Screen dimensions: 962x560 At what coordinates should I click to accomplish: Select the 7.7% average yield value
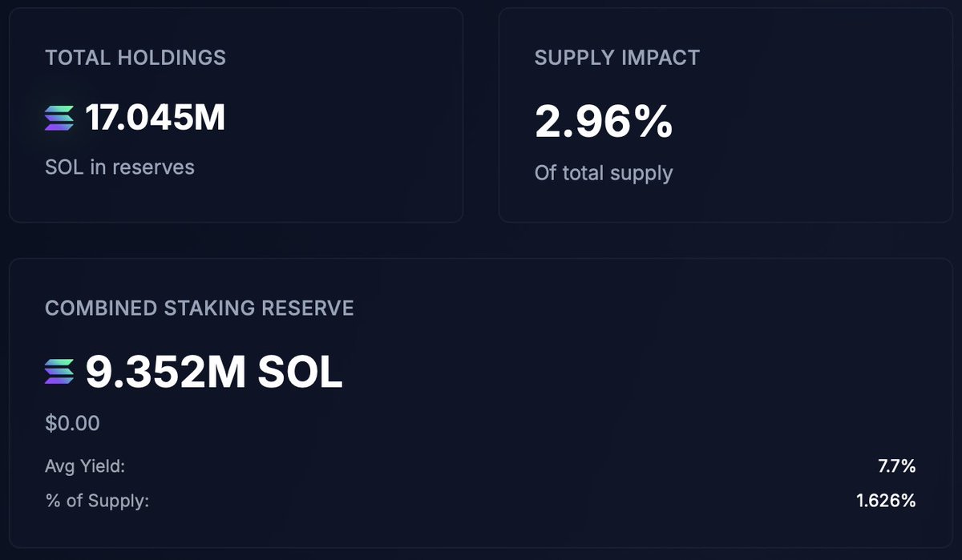click(x=897, y=466)
